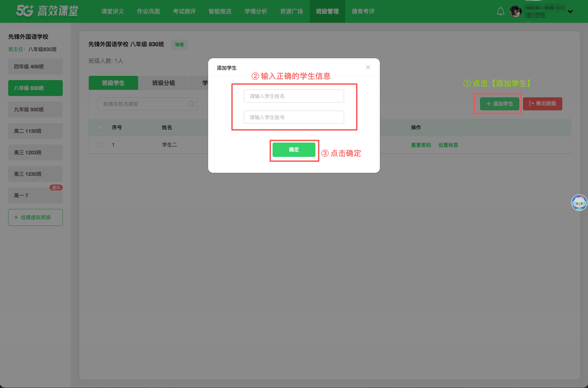Viewport: 588px width, 388px height.
Task: Switch to the 班级分组 tab
Action: (164, 83)
